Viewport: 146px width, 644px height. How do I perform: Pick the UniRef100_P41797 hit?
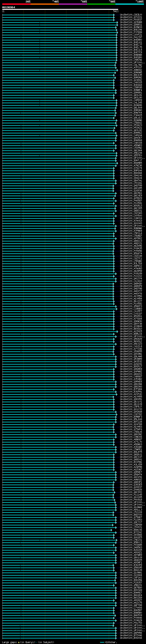[131, 37]
